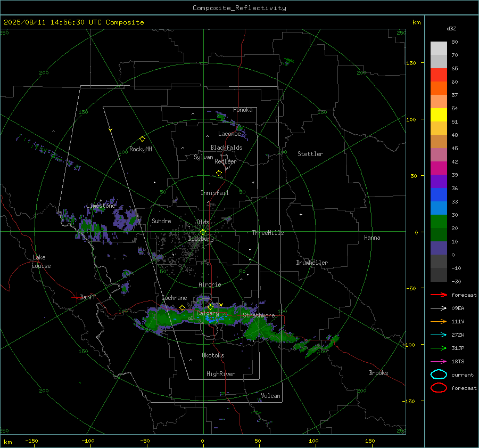479x448 pixels.
Task: Click the 51 dBZ yellow color swatch
Action: click(x=439, y=115)
